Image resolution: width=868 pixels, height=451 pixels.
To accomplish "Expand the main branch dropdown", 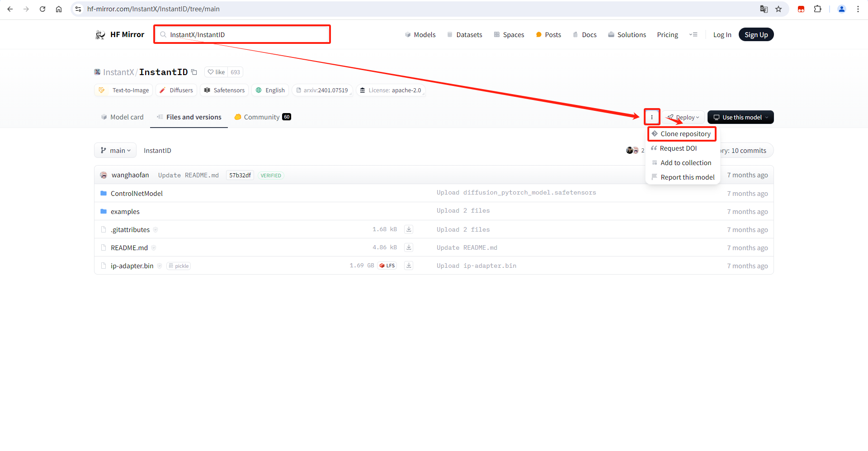I will tap(115, 151).
